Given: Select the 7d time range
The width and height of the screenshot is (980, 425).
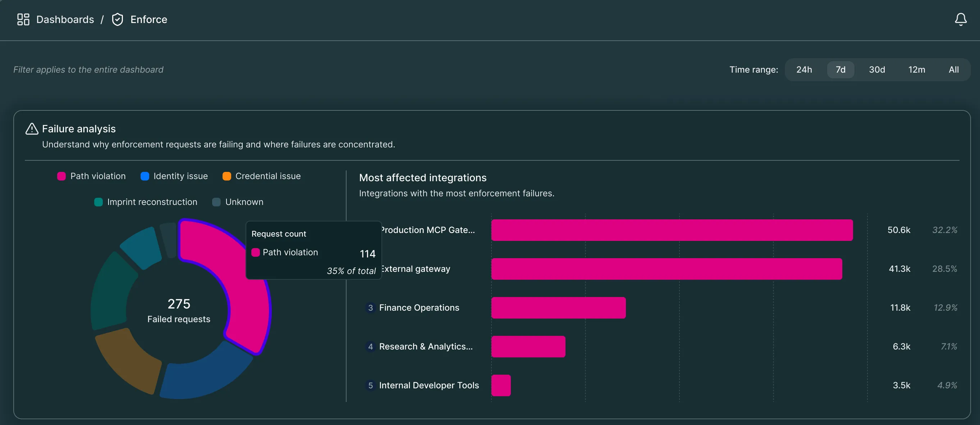Looking at the screenshot, I should [x=841, y=70].
